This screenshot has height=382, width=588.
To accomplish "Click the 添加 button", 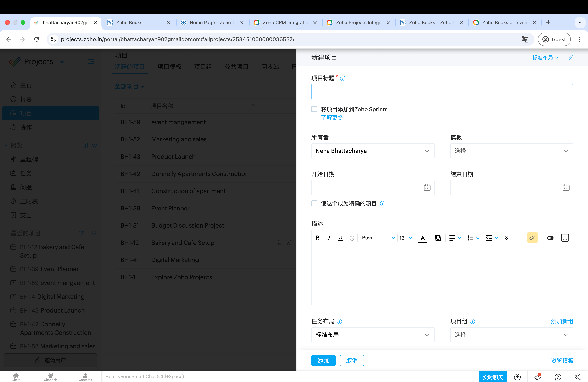I will (x=323, y=360).
